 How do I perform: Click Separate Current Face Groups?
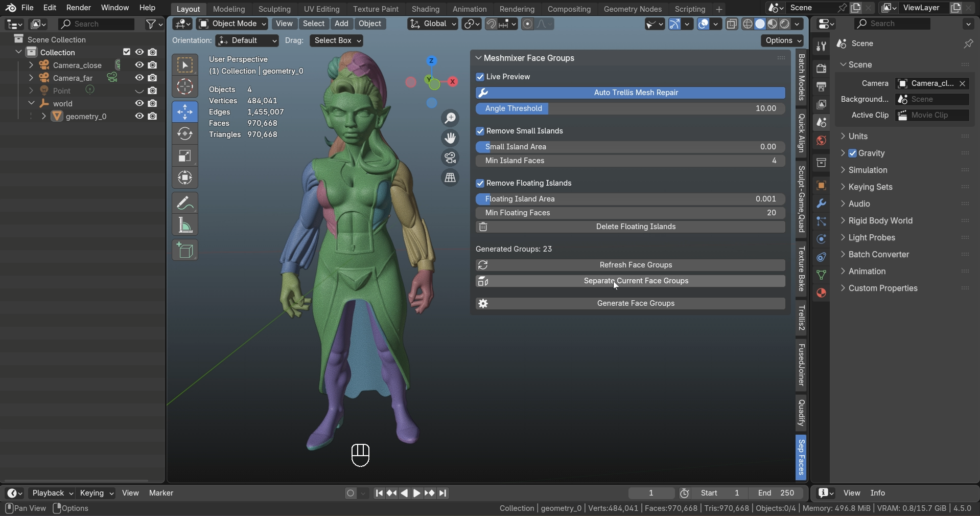pyautogui.click(x=631, y=281)
